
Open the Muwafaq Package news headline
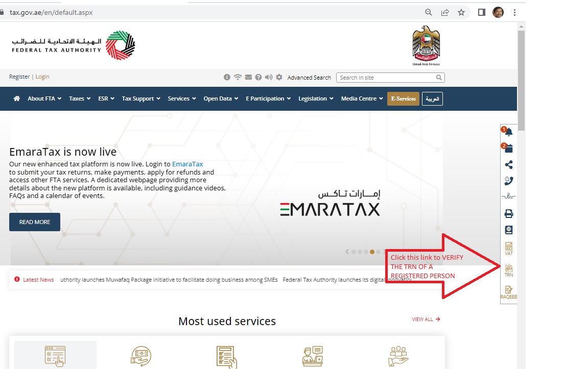tap(169, 280)
